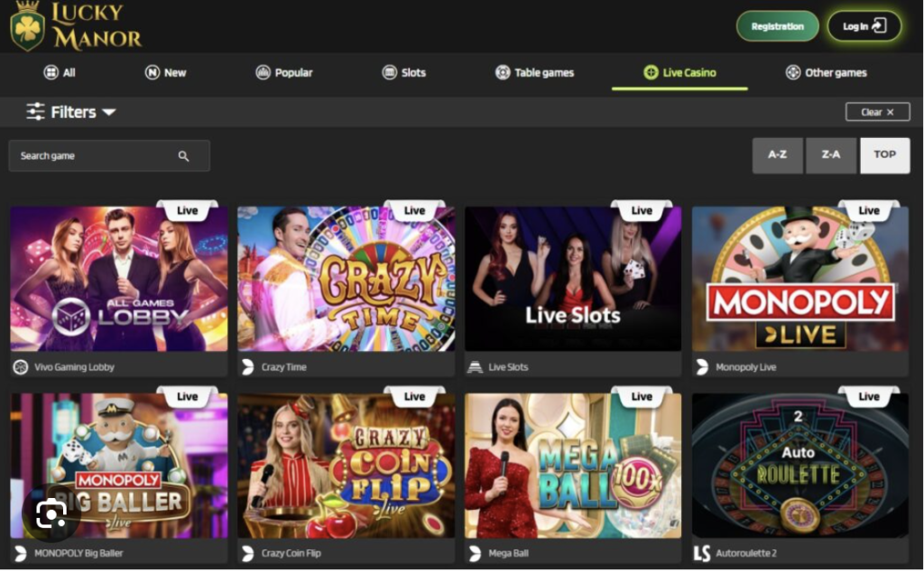The image size is (924, 572).
Task: Click the Live Casino green icon
Action: (651, 72)
